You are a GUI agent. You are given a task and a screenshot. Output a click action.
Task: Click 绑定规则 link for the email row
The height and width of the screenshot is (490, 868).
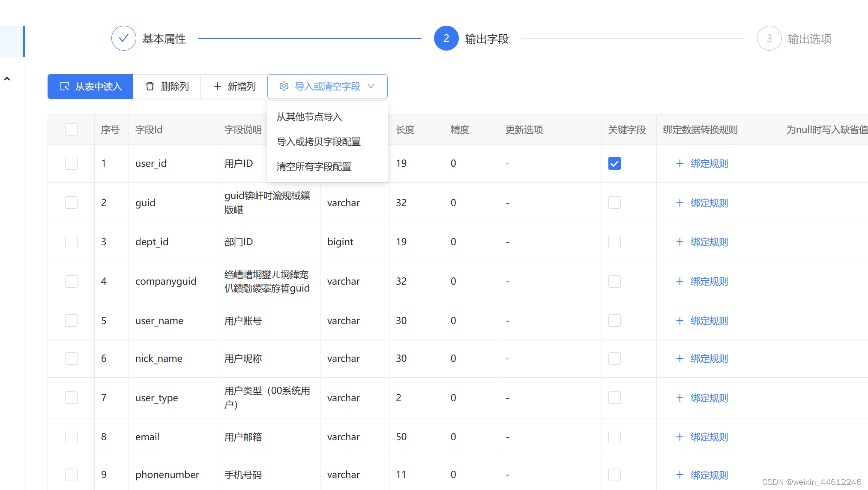point(709,437)
